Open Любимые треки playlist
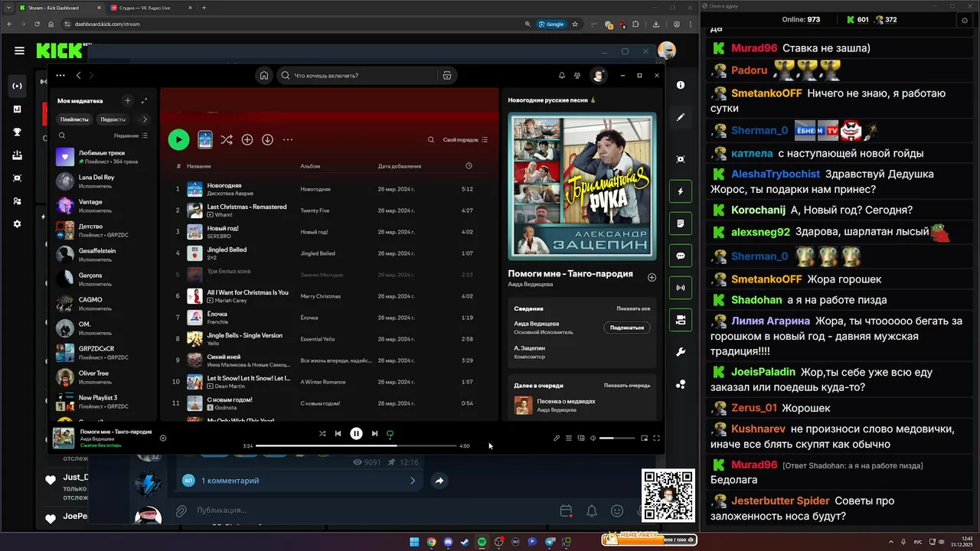Image resolution: width=980 pixels, height=551 pixels. [x=103, y=157]
